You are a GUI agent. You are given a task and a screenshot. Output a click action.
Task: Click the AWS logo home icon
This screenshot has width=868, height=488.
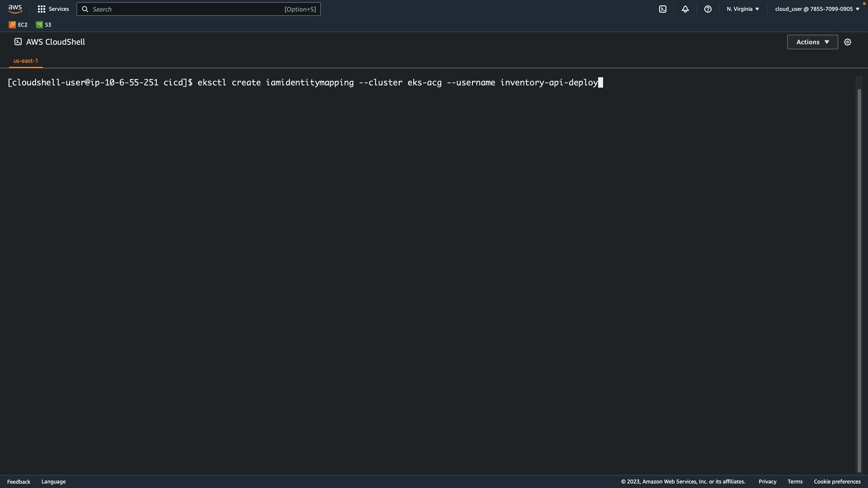pyautogui.click(x=15, y=9)
